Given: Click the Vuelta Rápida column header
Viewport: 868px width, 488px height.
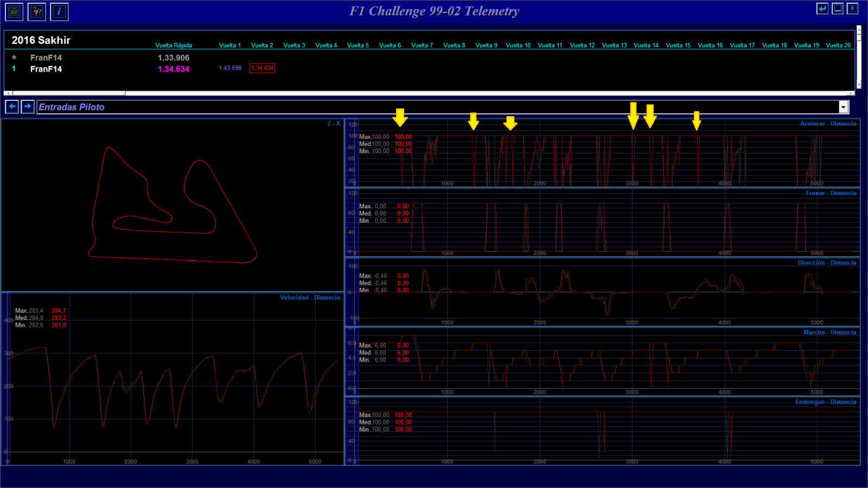Looking at the screenshot, I should tap(174, 46).
